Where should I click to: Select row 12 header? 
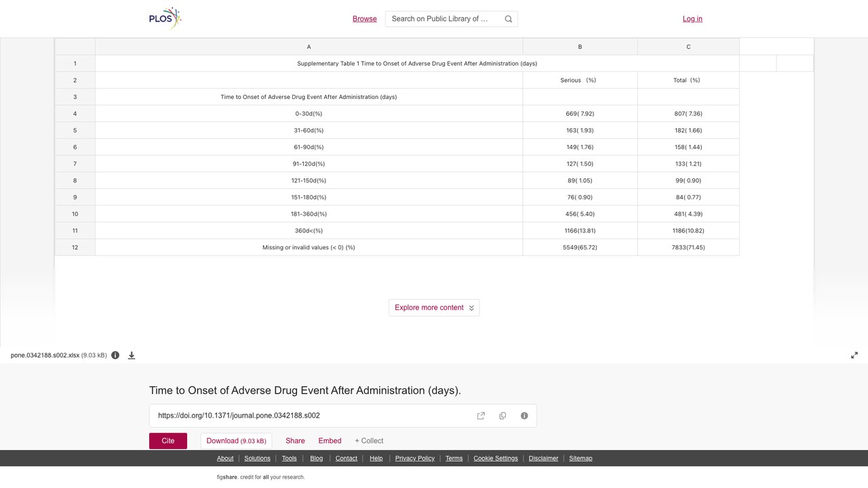(x=75, y=247)
